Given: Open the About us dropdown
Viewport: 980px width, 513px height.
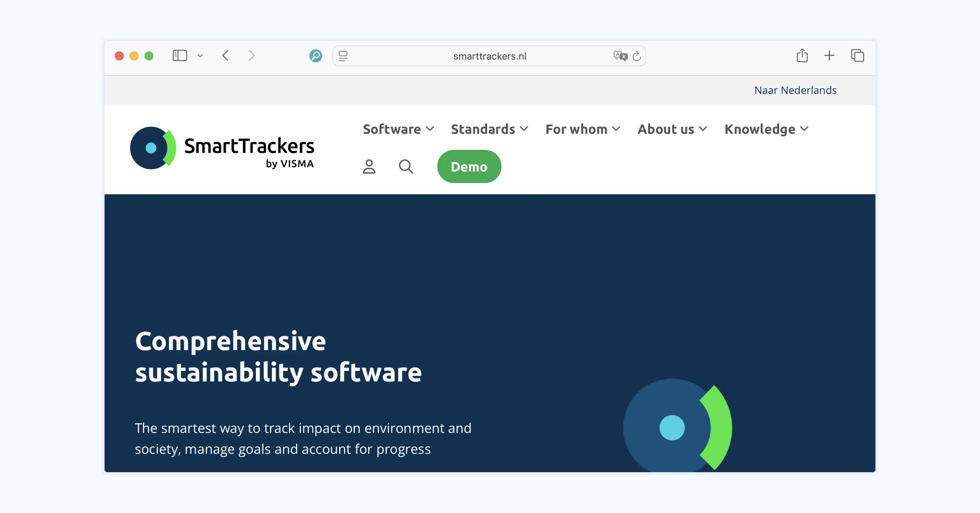Looking at the screenshot, I should tap(672, 129).
